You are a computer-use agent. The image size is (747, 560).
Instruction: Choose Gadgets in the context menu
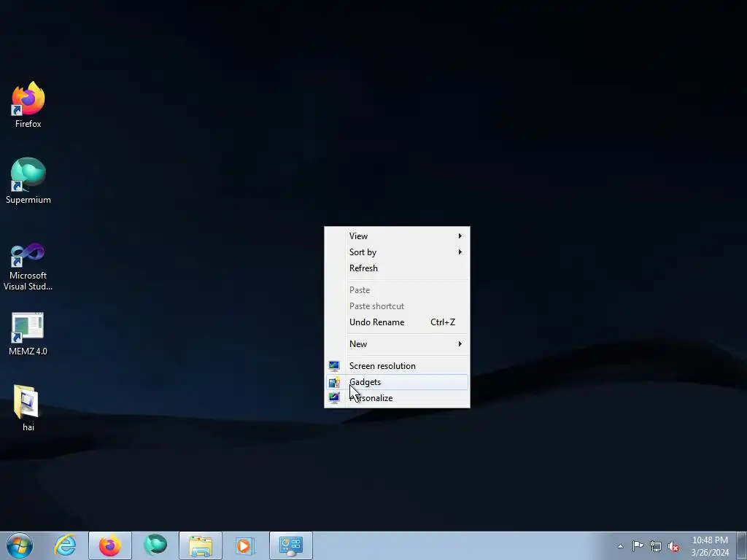click(x=397, y=382)
